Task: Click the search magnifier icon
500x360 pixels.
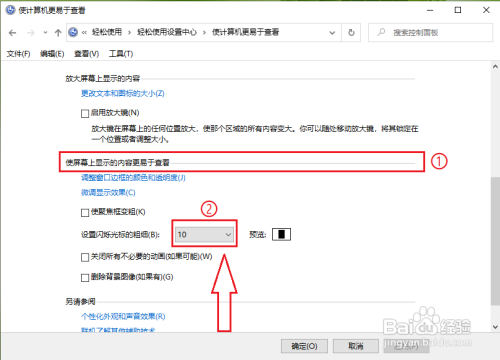Action: [381, 32]
